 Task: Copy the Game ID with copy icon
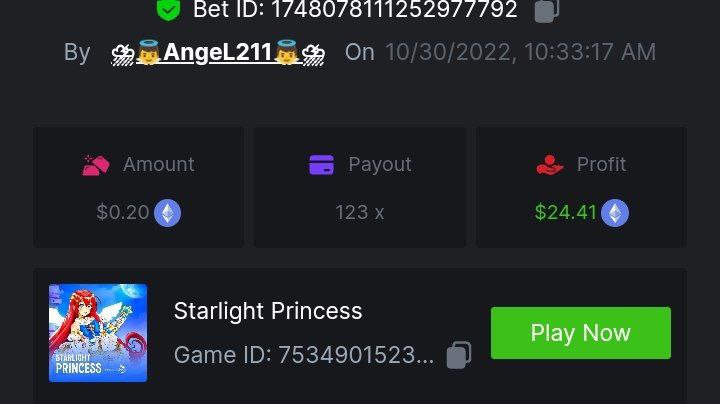pyautogui.click(x=459, y=355)
